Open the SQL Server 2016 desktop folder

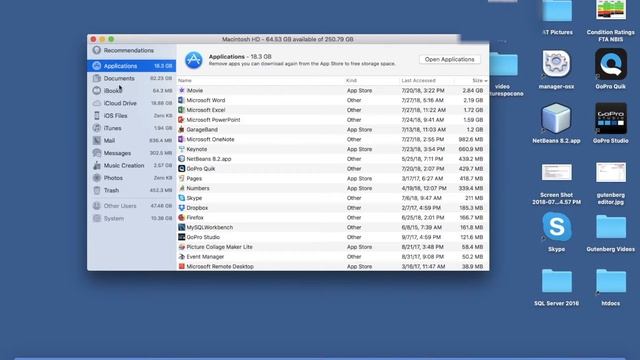(556, 281)
